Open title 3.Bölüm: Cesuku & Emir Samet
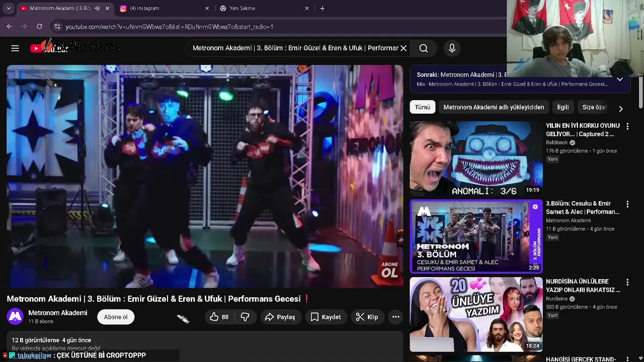 pyautogui.click(x=583, y=208)
